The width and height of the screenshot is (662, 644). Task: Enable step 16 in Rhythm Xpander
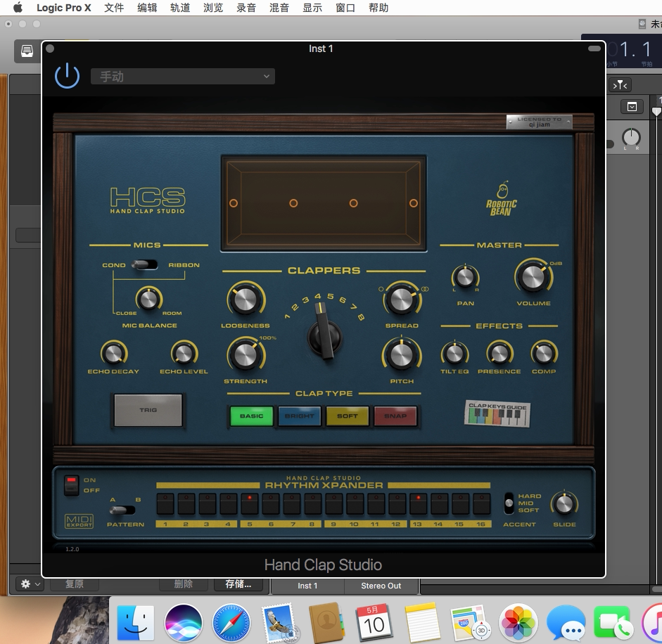481,504
